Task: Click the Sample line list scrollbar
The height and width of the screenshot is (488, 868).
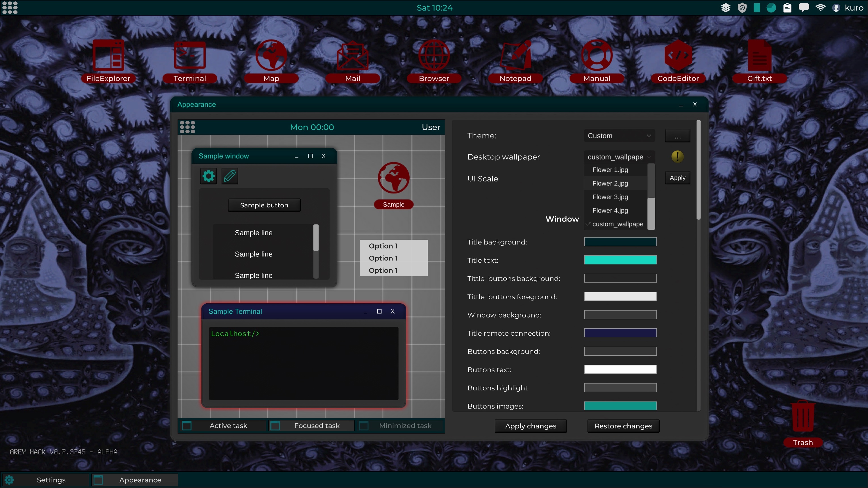Action: coord(316,237)
